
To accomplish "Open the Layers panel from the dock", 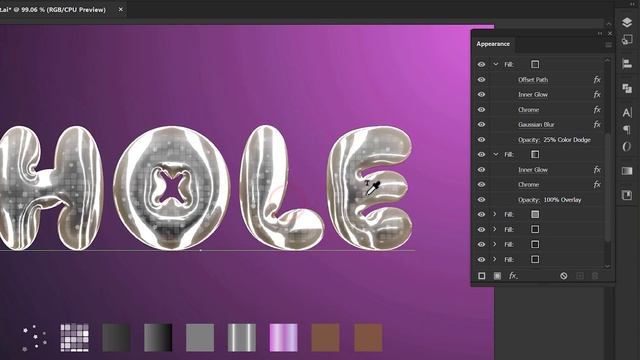I will click(627, 22).
